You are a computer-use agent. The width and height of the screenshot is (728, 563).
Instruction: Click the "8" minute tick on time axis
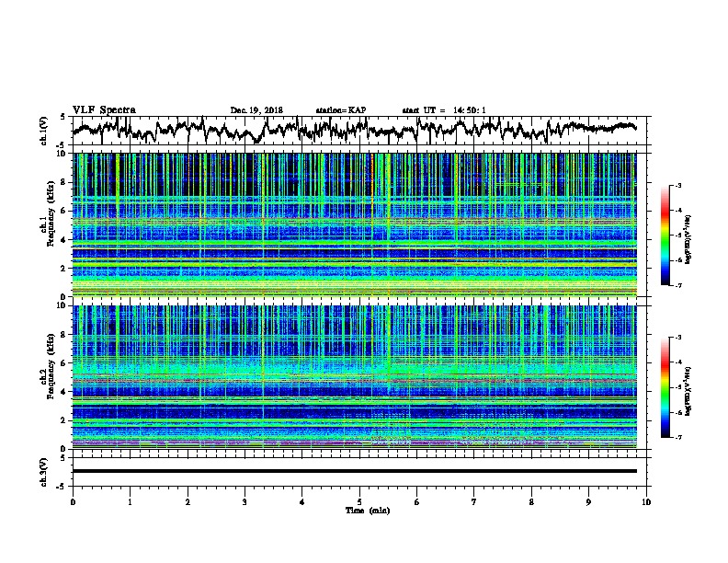[x=531, y=501]
